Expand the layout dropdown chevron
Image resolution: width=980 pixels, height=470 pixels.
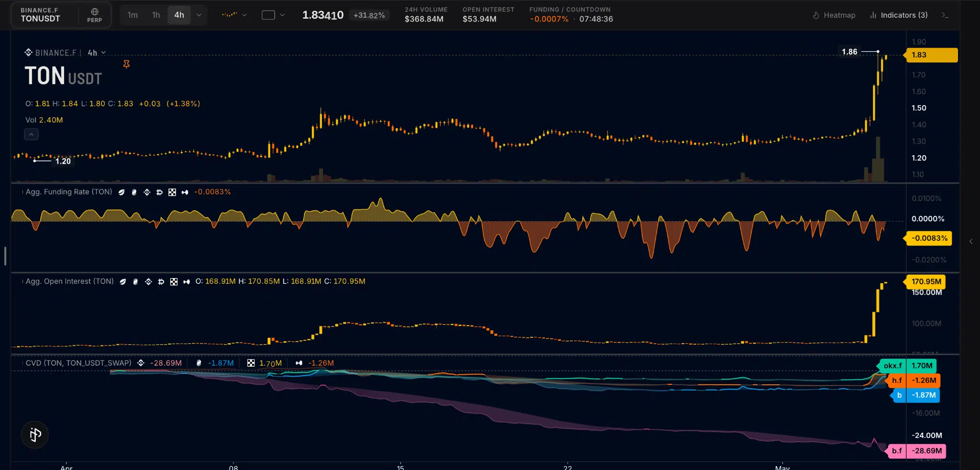pyautogui.click(x=282, y=15)
